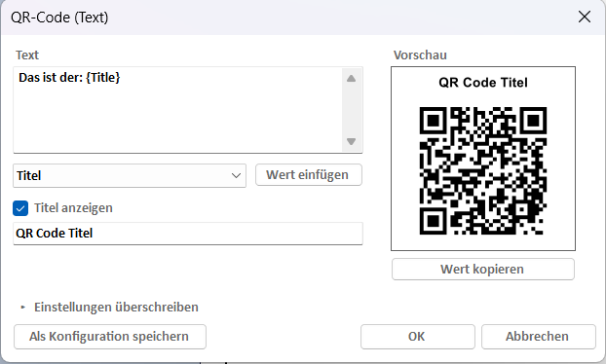Click the 'Wert einfügen' button
Viewport: 606px width, 364px height.
[309, 175]
